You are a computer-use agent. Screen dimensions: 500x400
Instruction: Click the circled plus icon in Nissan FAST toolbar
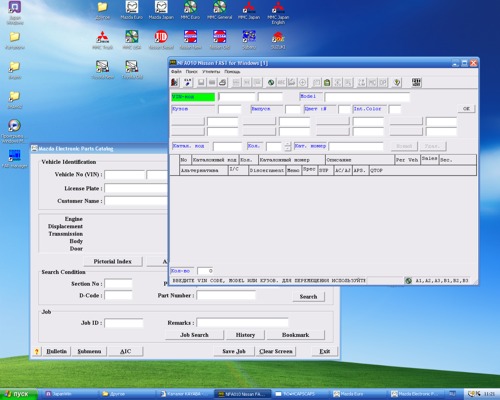tap(303, 82)
